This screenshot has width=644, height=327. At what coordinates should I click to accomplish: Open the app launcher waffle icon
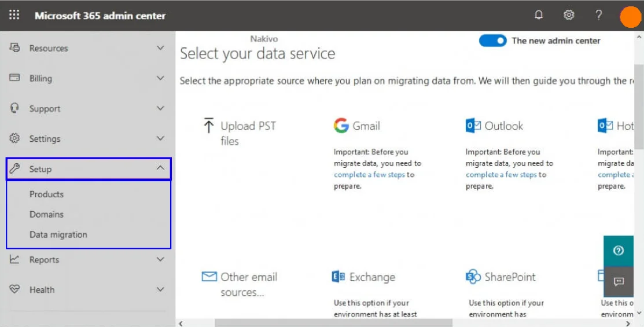[14, 15]
